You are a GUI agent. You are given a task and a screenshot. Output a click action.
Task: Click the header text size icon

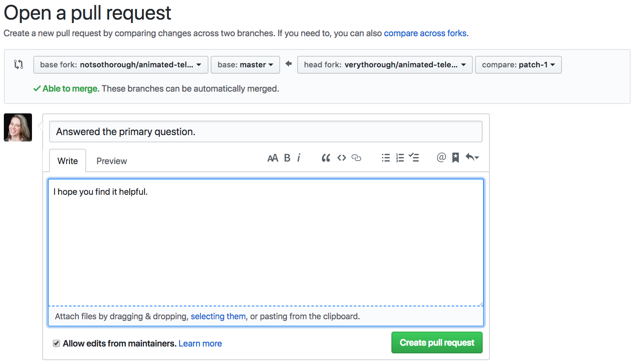[x=272, y=158]
